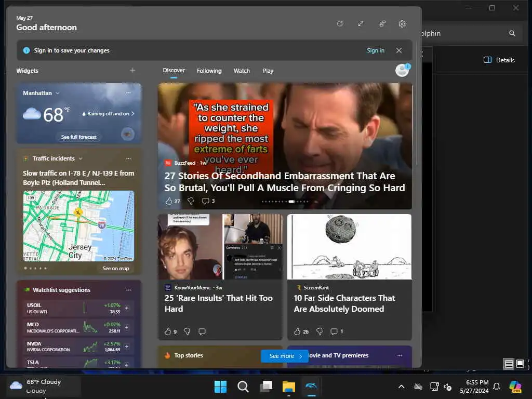
Task: Add MCD to watchlist
Action: coord(127,327)
